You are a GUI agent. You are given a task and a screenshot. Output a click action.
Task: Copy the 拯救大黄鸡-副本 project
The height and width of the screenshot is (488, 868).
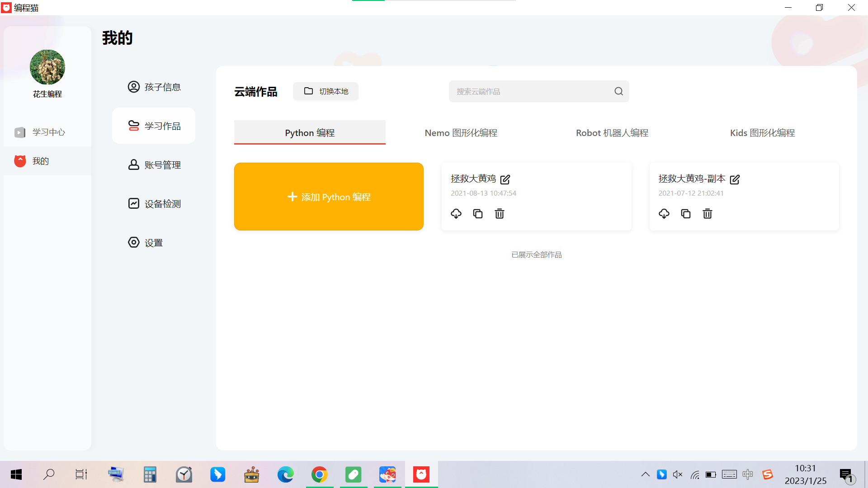click(x=686, y=214)
